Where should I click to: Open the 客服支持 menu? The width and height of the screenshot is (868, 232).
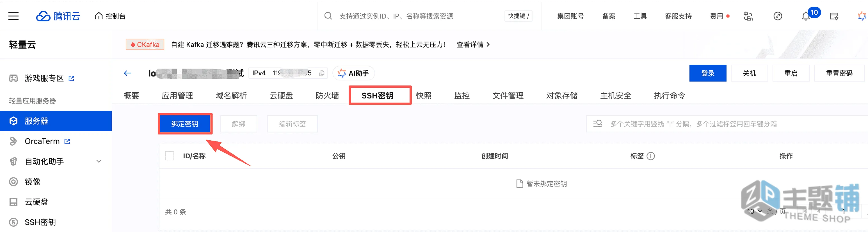pyautogui.click(x=678, y=16)
